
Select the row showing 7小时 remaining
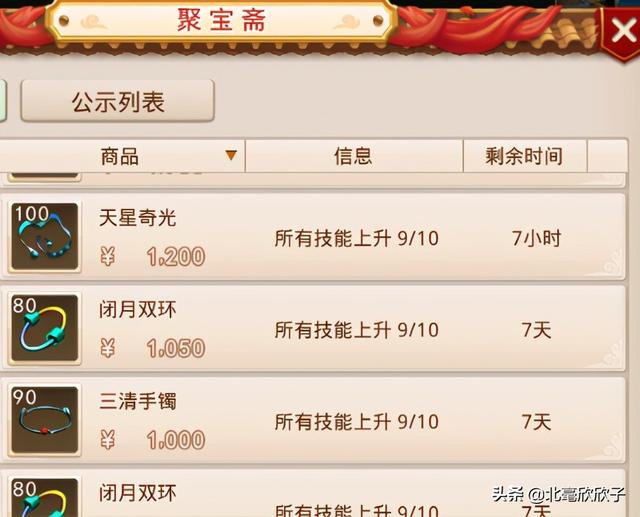(x=313, y=237)
